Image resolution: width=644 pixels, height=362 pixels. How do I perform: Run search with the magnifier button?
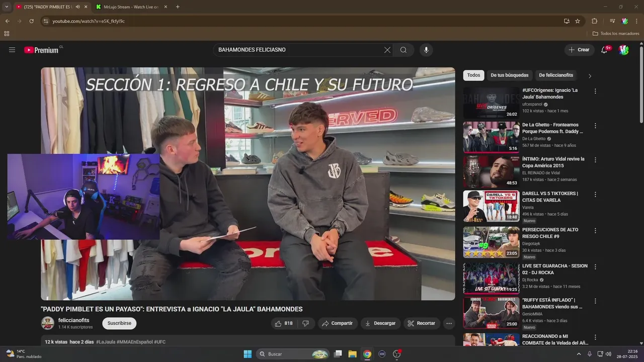click(404, 50)
